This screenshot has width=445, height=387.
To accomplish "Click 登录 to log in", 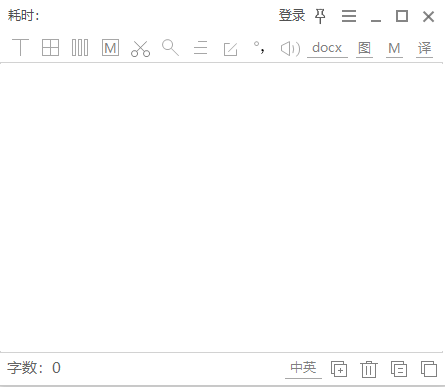I will 292,16.
